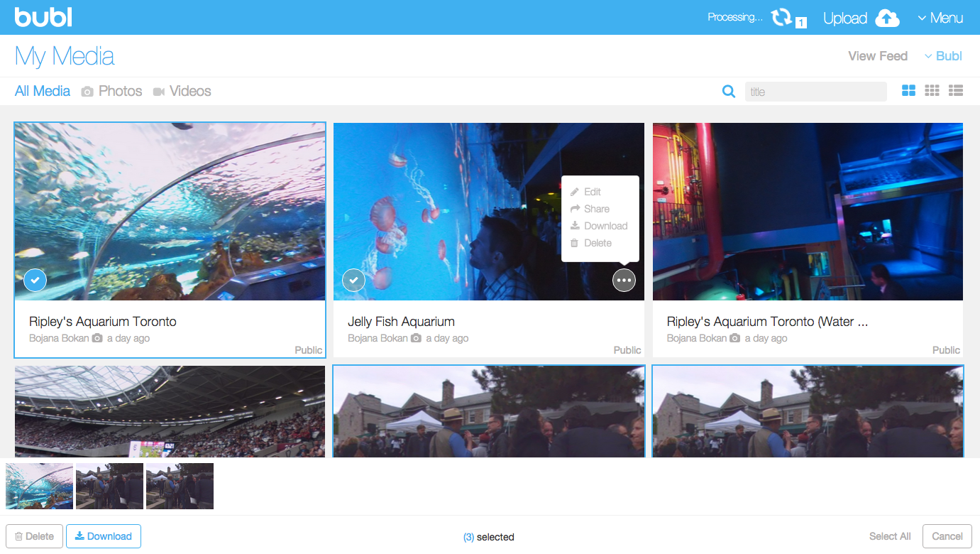Click the bubl logo
This screenshot has height=554, width=980.
43,17
